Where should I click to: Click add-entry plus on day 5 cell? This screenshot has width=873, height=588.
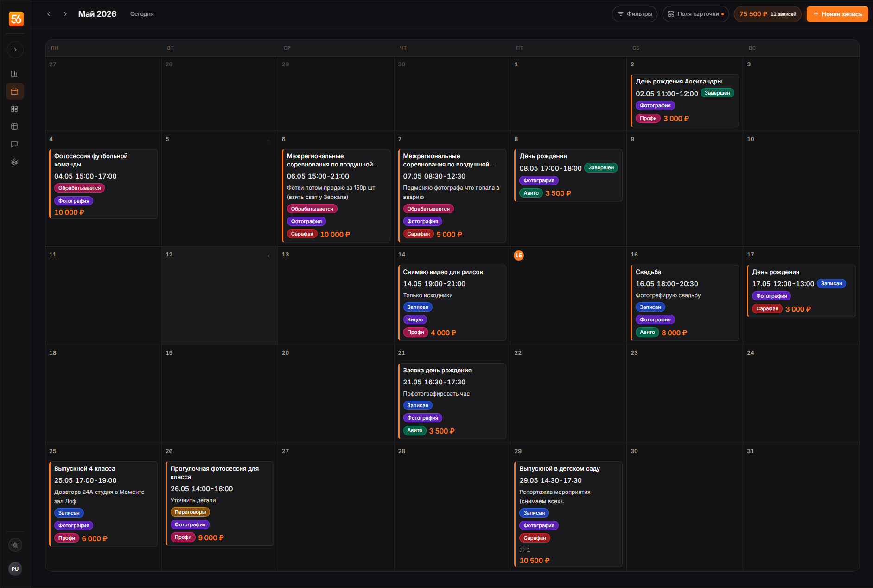tap(268, 141)
